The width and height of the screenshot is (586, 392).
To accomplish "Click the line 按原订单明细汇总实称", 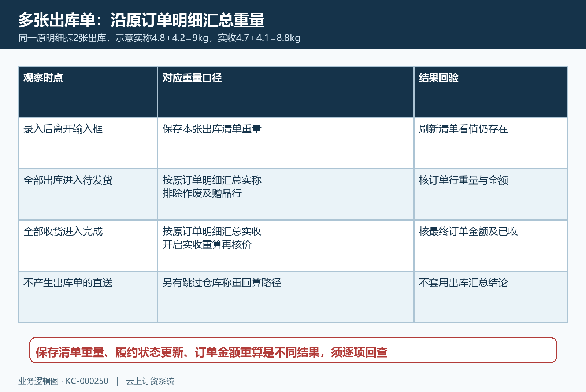I will (x=212, y=180).
